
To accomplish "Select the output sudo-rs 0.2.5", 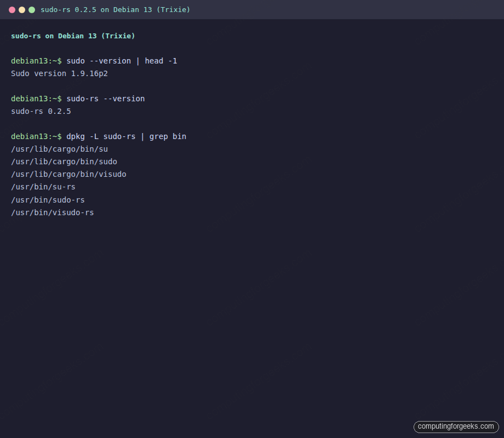I will pos(41,111).
